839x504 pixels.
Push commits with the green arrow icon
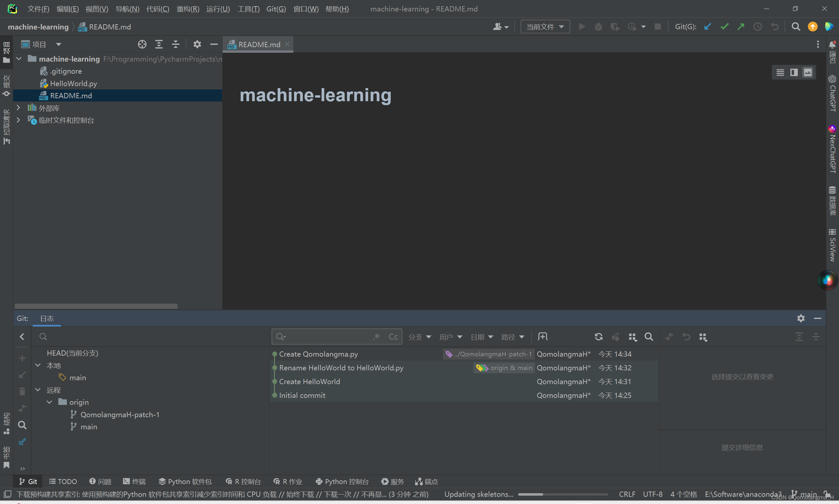click(741, 27)
